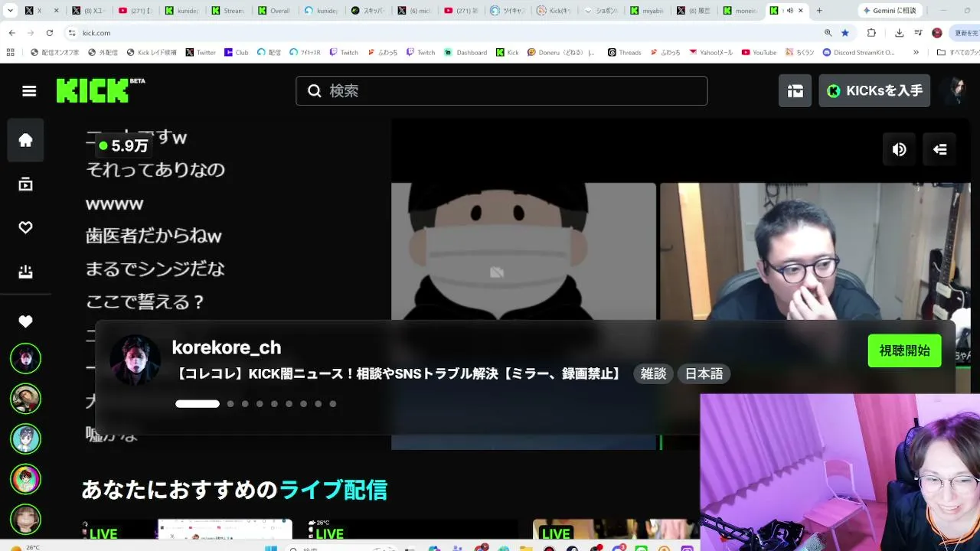This screenshot has width=980, height=551.
Task: Open the Dashboard bookmark
Action: (466, 53)
